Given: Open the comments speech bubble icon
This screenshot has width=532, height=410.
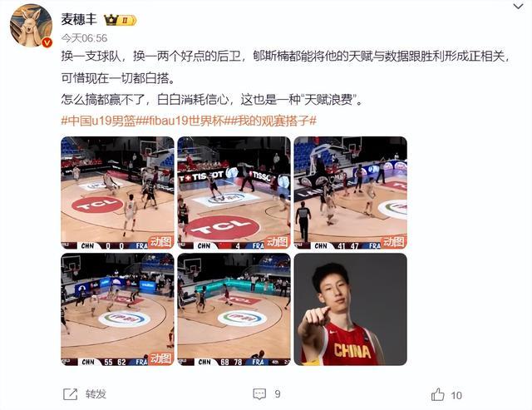Looking at the screenshot, I should (259, 394).
